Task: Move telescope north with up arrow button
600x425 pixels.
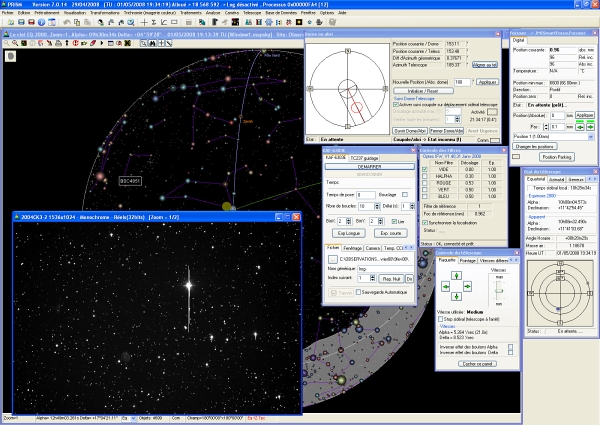Action: pyautogui.click(x=456, y=276)
